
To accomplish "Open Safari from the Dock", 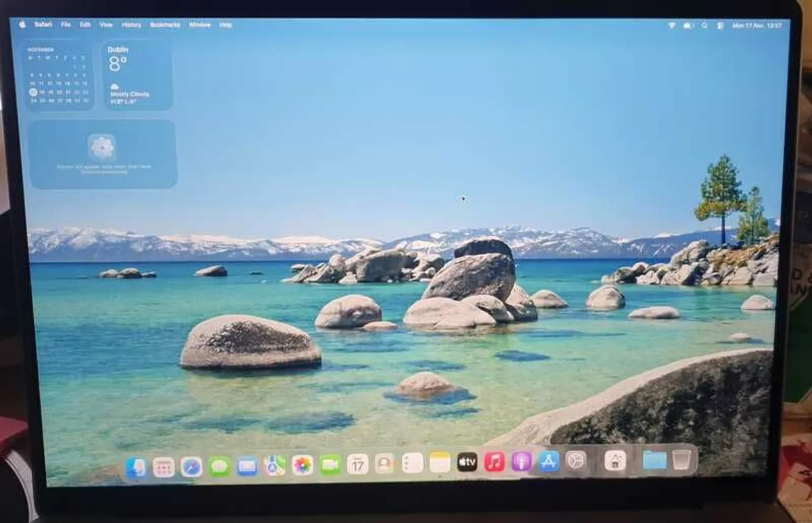I will (x=190, y=464).
